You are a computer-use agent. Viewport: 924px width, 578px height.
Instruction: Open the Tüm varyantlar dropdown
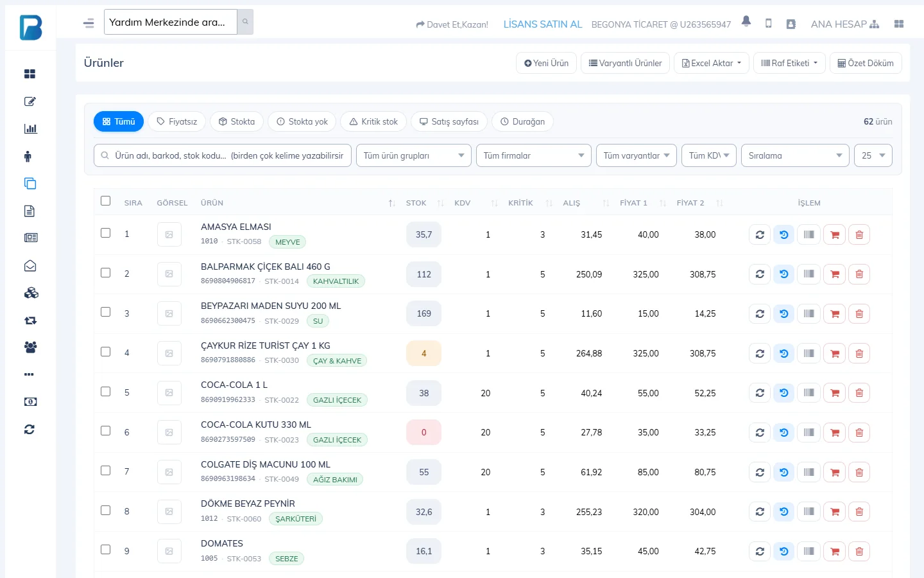(637, 155)
